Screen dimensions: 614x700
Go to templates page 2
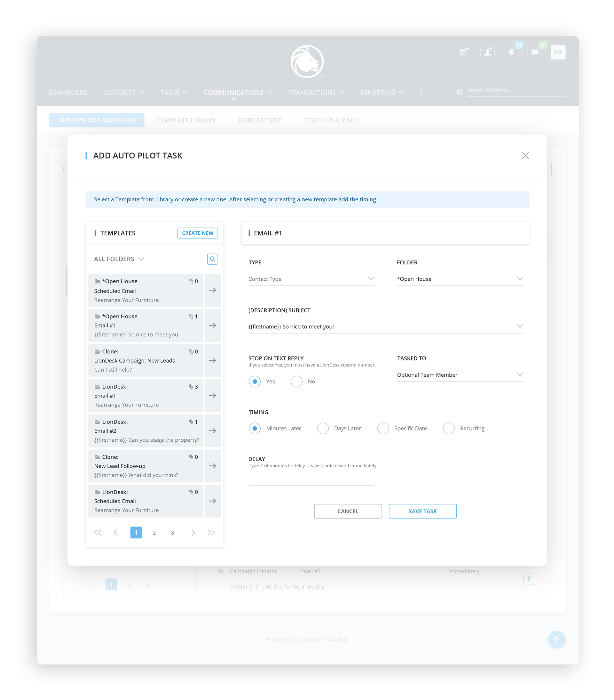(154, 532)
